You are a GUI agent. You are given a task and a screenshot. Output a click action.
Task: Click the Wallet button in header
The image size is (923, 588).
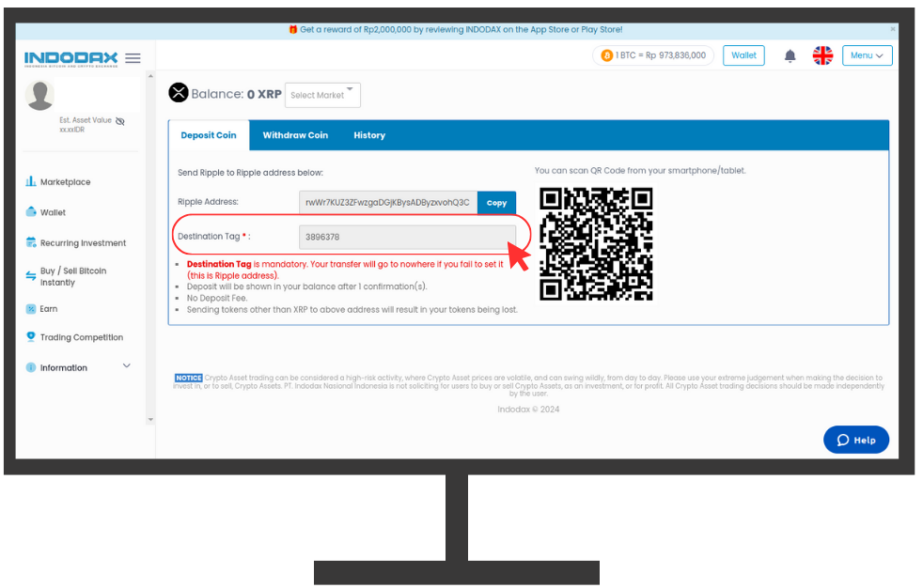(x=743, y=55)
